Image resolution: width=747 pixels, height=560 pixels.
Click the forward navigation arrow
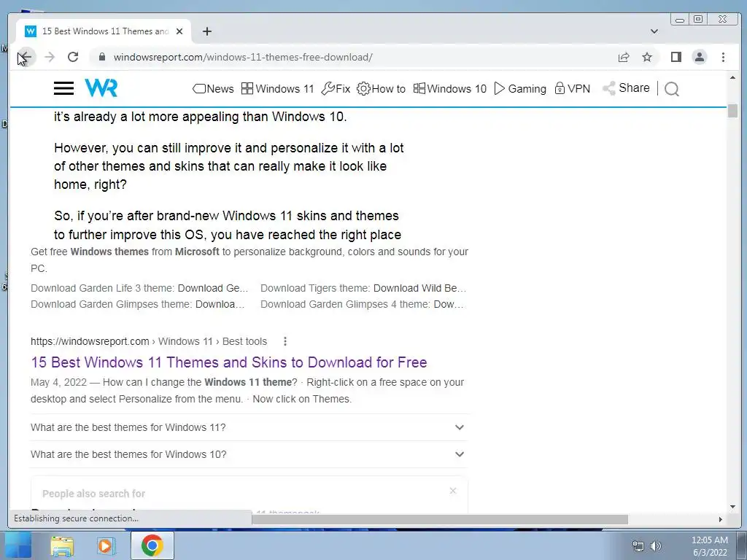point(50,57)
